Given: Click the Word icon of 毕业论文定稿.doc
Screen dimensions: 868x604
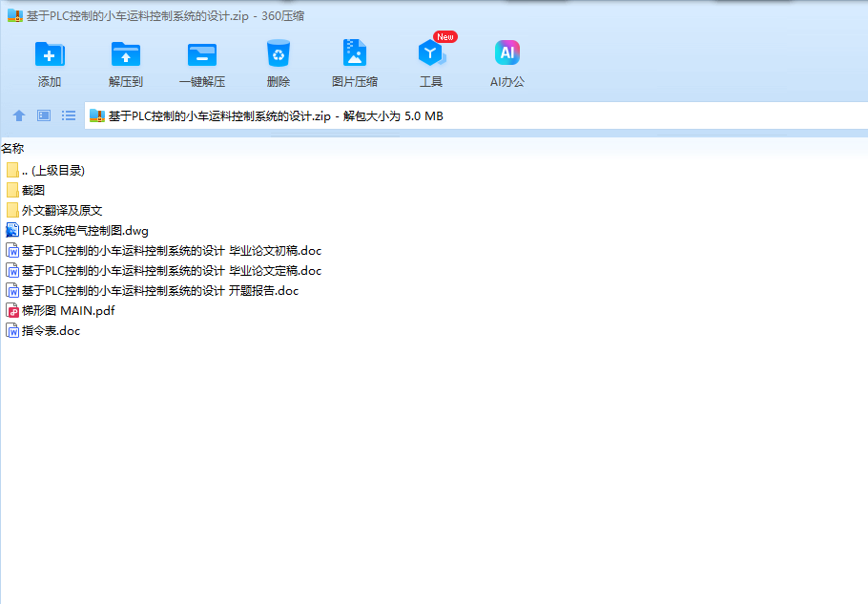Looking at the screenshot, I should click(x=12, y=271).
